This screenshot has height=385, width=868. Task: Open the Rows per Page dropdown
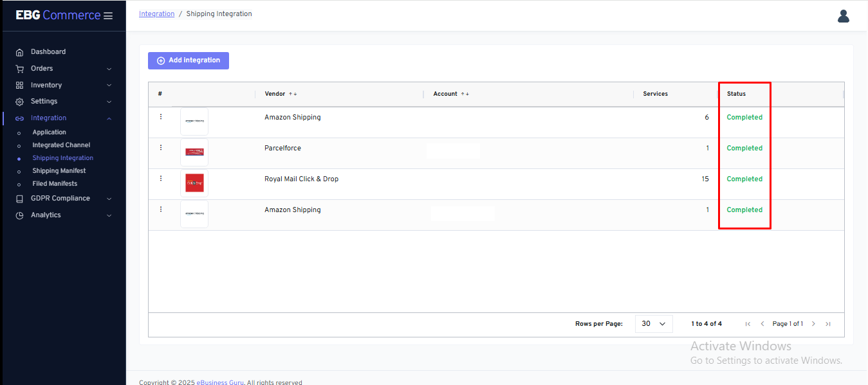click(x=653, y=324)
